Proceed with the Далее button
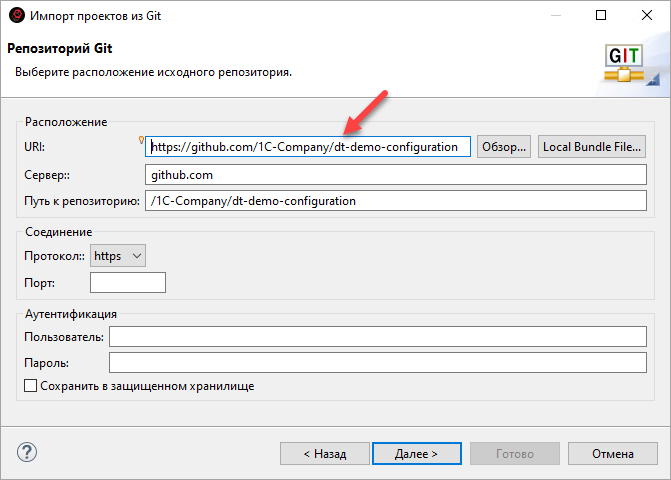This screenshot has width=671, height=480. [x=416, y=453]
